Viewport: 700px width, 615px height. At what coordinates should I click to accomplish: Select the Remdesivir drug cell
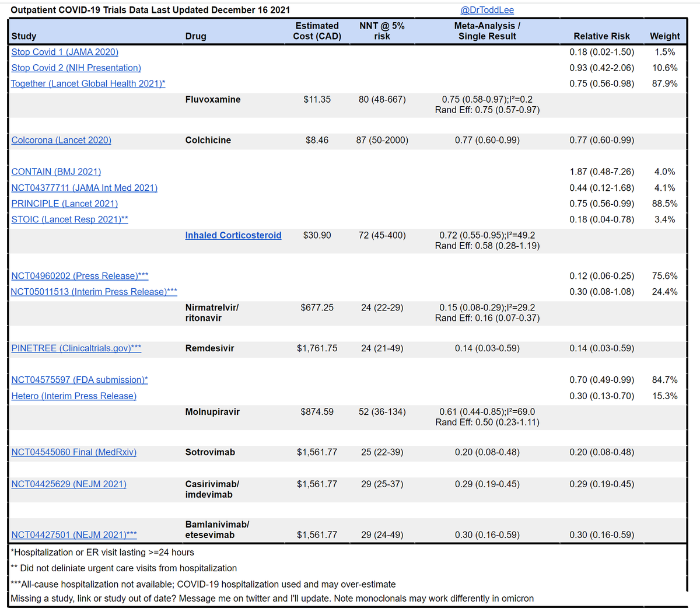(210, 348)
